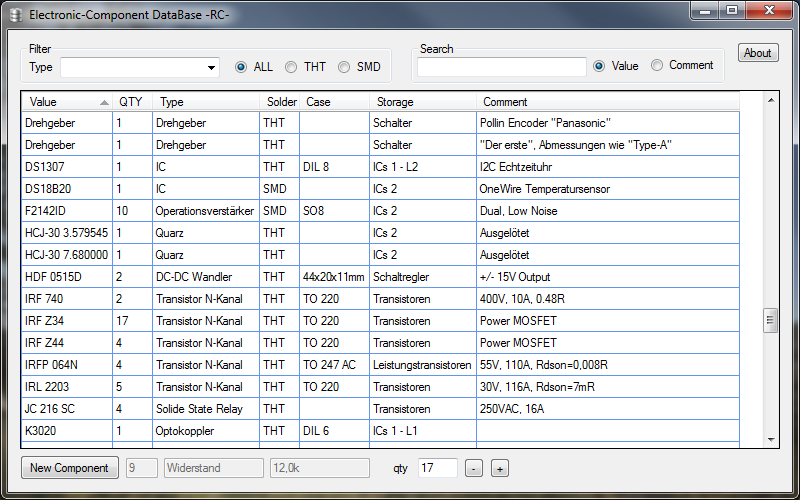The width and height of the screenshot is (800, 500).
Task: Sort by the Case column header
Action: [334, 102]
